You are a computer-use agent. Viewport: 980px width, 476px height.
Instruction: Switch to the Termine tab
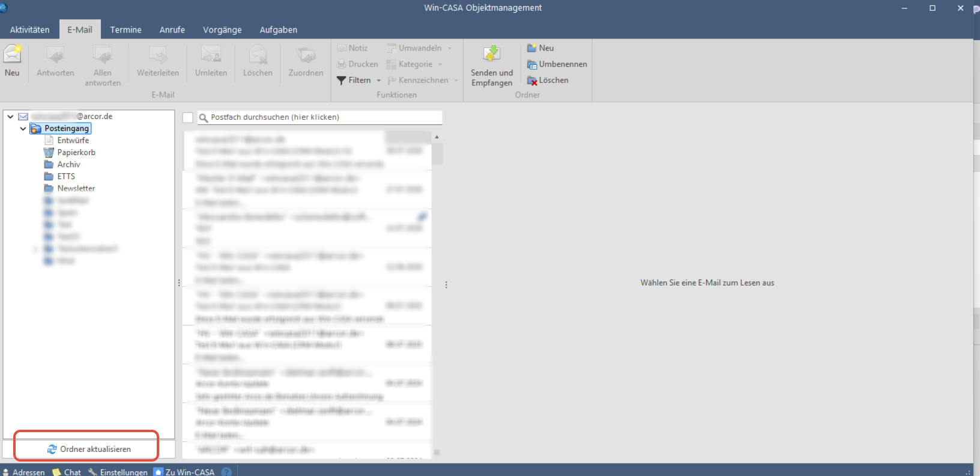tap(126, 30)
